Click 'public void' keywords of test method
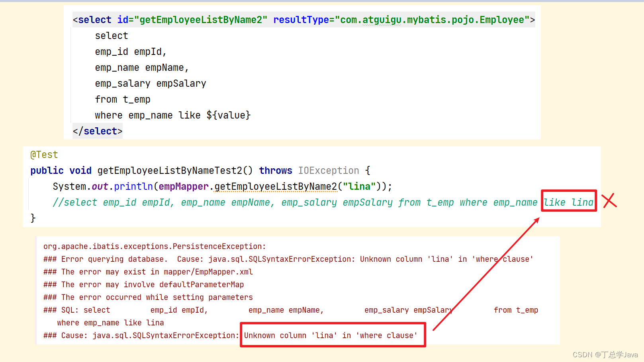This screenshot has height=362, width=644. [x=61, y=171]
